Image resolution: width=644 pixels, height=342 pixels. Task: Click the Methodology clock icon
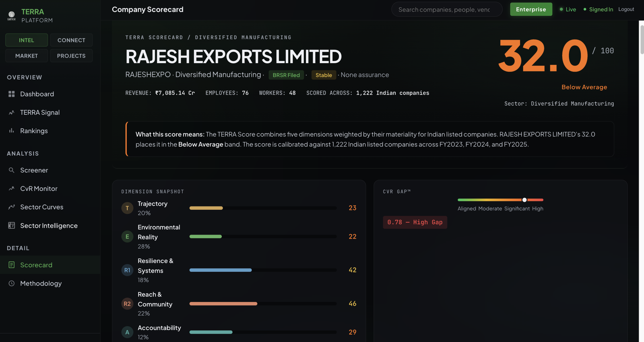12,283
